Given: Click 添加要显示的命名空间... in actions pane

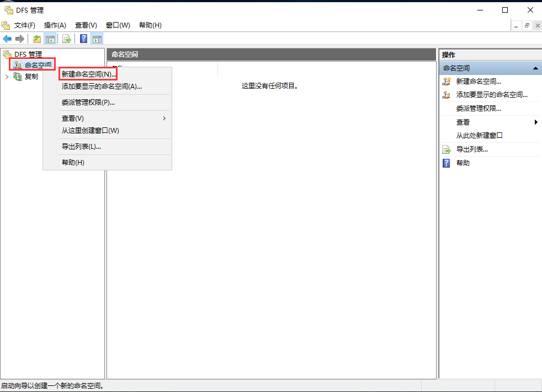Looking at the screenshot, I should [492, 95].
